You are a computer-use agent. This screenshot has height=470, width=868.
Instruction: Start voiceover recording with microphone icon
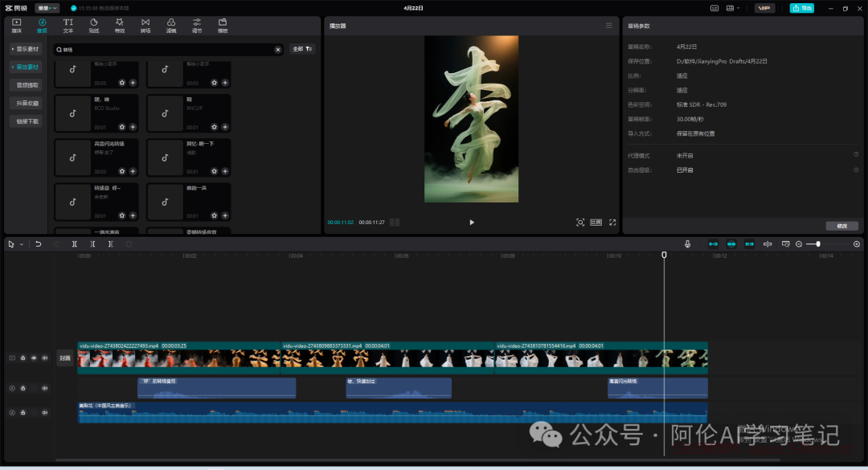(x=687, y=244)
